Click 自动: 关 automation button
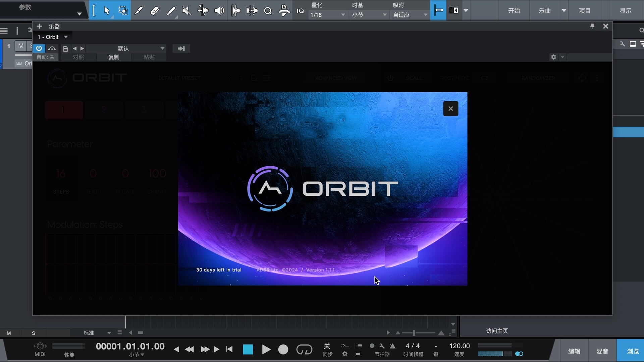 [x=46, y=57]
